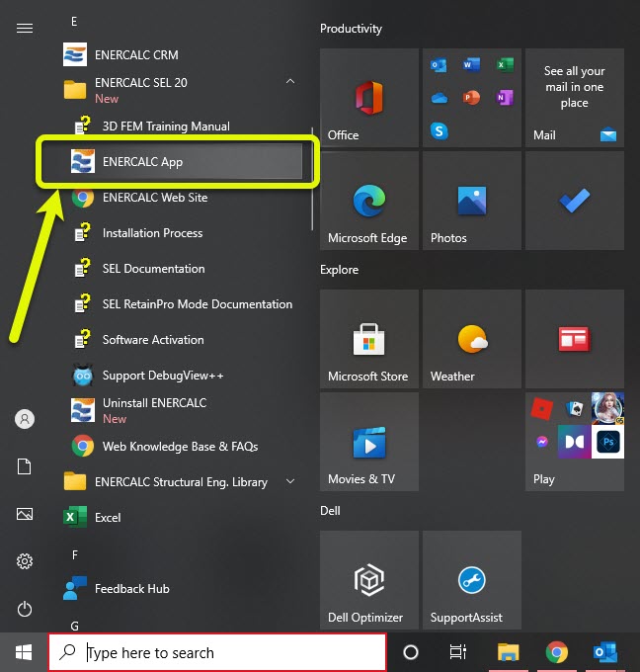This screenshot has height=672, width=640.
Task: Launch Microsoft Edge tile
Action: point(368,201)
